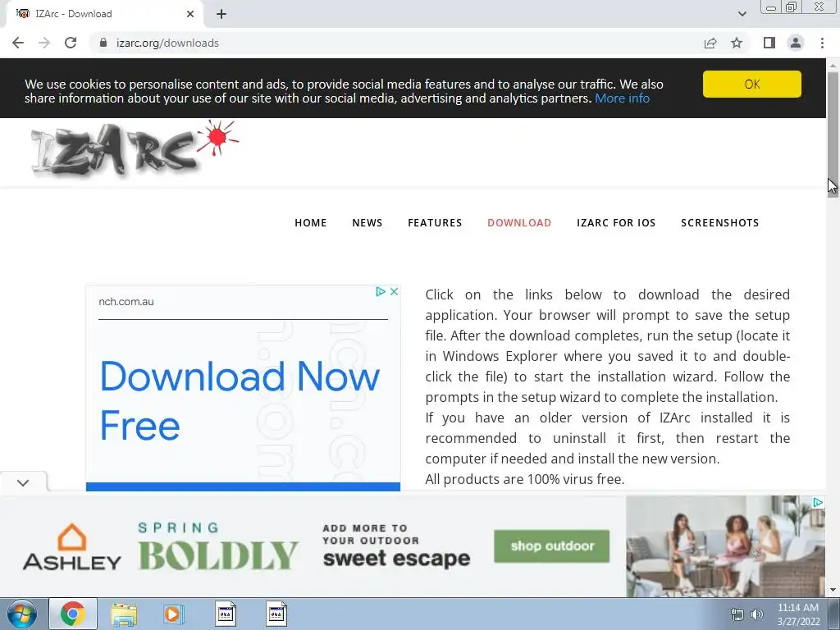Image resolution: width=840 pixels, height=630 pixels.
Task: Click the network tray icon
Action: (x=737, y=614)
